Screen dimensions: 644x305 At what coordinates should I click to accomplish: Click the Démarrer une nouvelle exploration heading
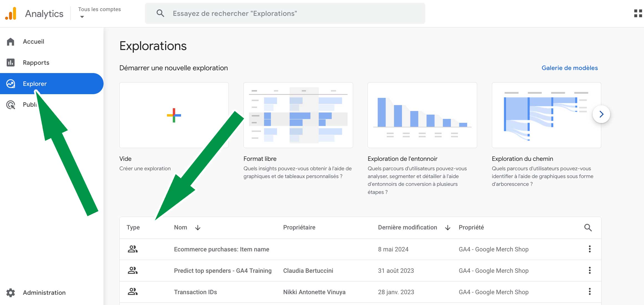pos(173,68)
